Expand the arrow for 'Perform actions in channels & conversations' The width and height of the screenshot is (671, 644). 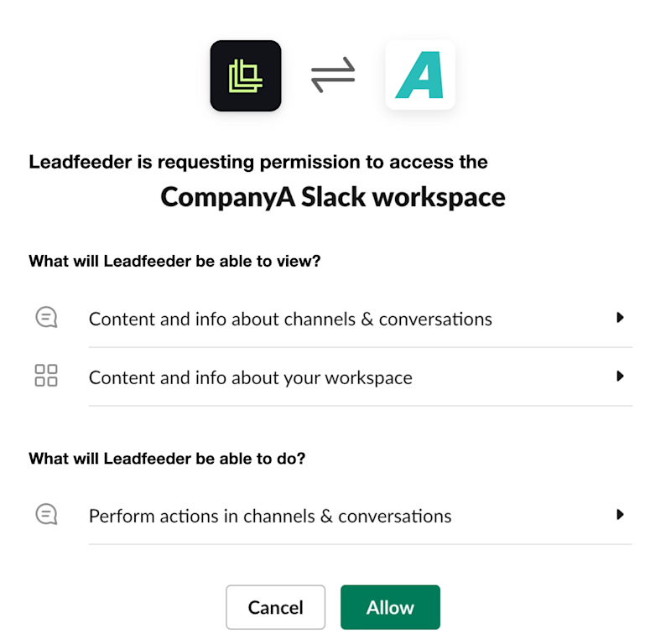click(620, 514)
